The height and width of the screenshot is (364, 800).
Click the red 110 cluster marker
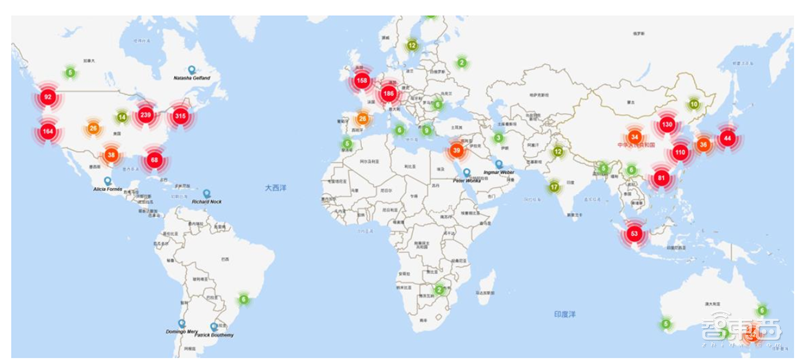coord(680,152)
